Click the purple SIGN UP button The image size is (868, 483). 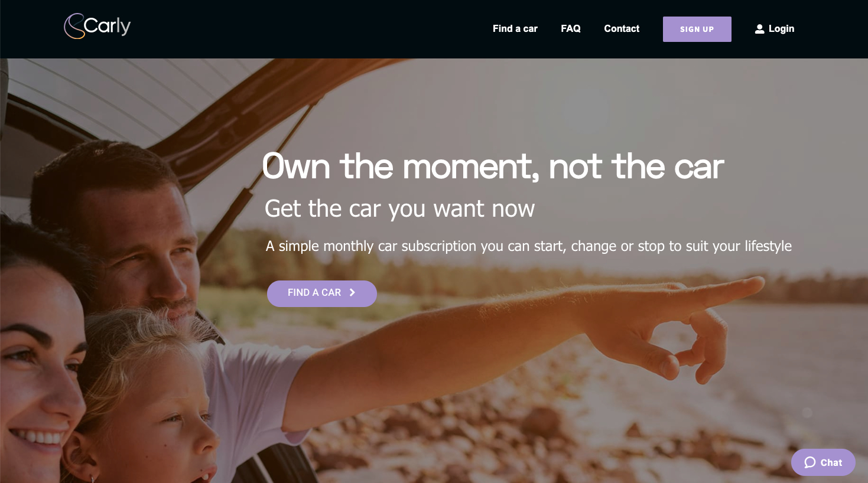coord(697,29)
